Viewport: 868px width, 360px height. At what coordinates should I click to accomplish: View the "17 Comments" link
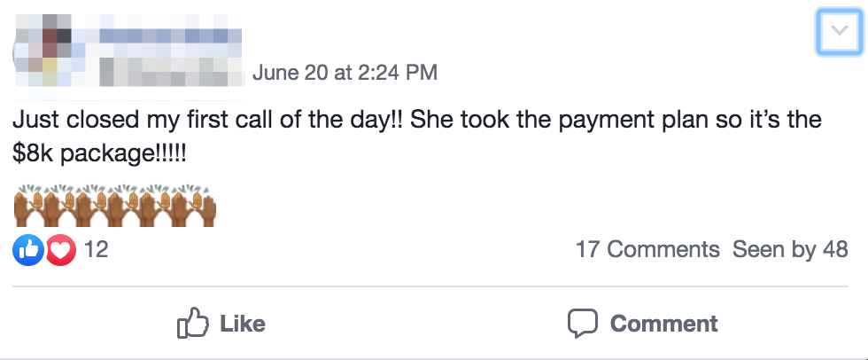[x=647, y=250]
